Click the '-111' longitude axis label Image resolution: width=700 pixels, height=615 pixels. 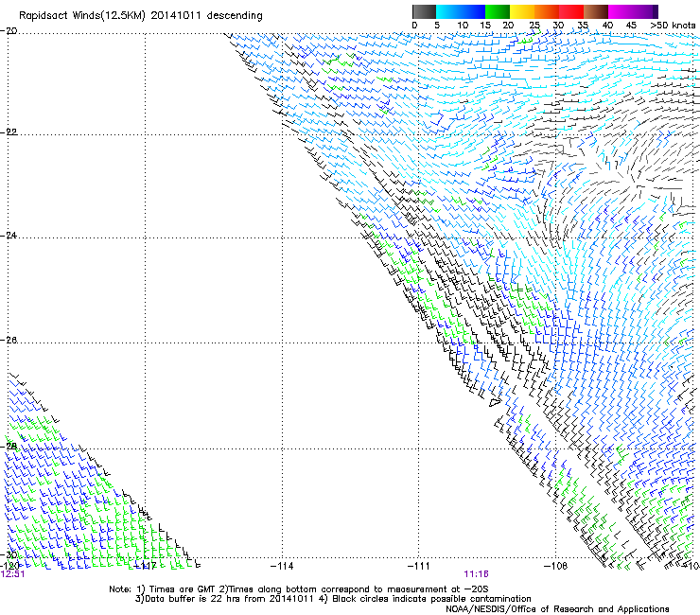pyautogui.click(x=418, y=567)
